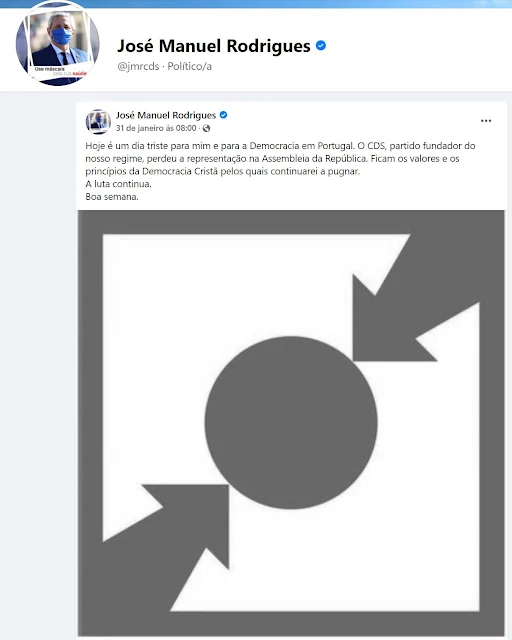Click the blue cover photo strip at top

(x=256, y=4)
